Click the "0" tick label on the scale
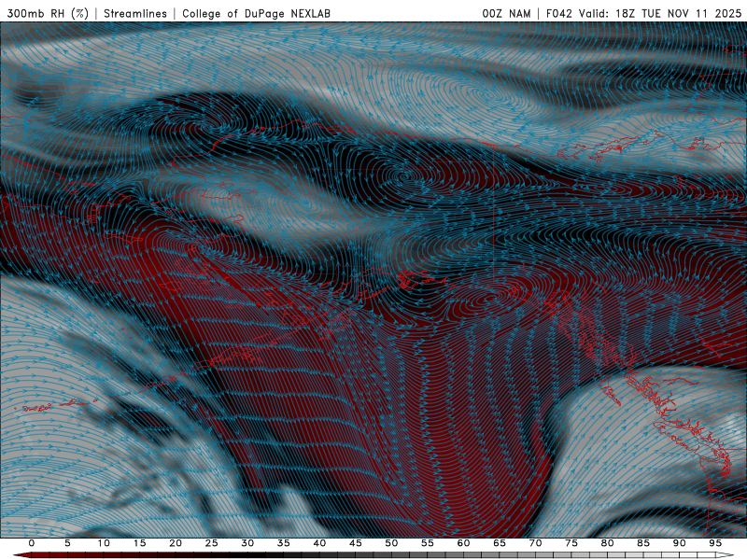This screenshot has height=560, width=747. click(x=32, y=543)
